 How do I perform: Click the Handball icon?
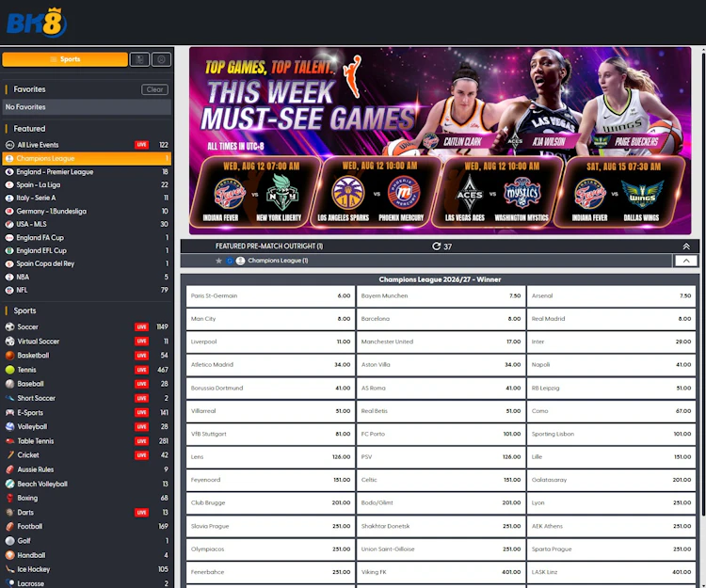tap(10, 555)
